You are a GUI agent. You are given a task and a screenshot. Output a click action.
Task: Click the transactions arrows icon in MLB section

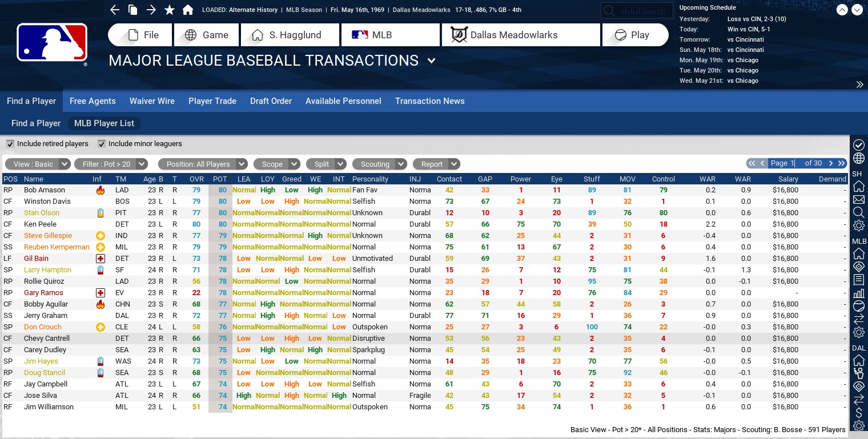[x=859, y=319]
